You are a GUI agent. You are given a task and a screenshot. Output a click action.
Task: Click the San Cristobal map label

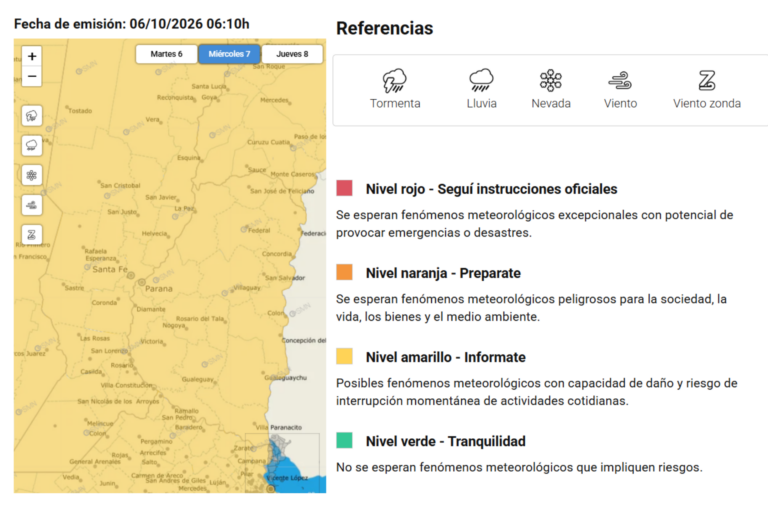(120, 185)
